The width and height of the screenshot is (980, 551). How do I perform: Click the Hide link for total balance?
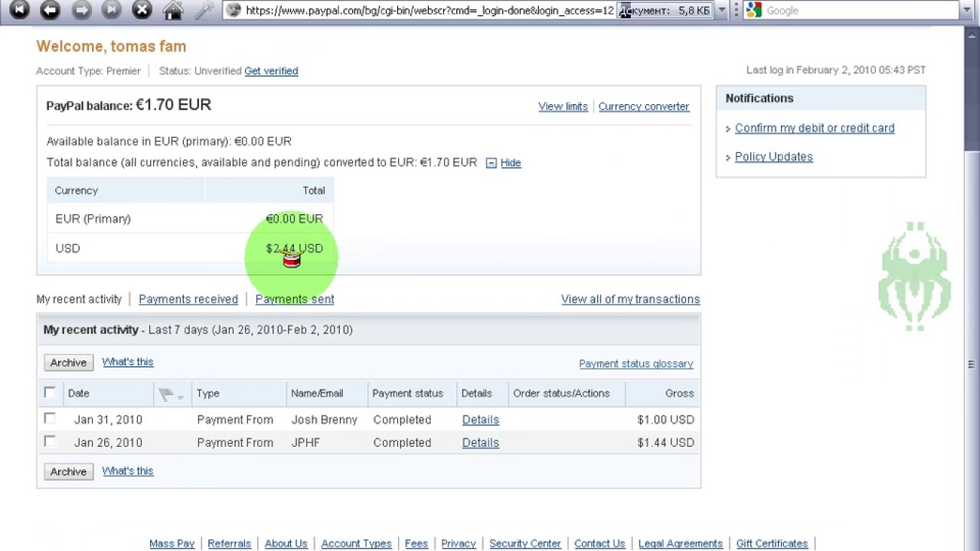click(511, 163)
